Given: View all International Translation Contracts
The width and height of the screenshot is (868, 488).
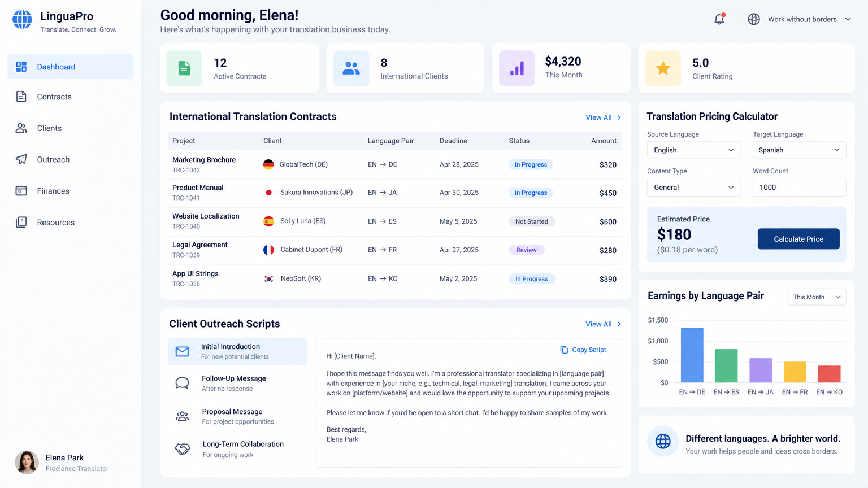Looking at the screenshot, I should [604, 117].
